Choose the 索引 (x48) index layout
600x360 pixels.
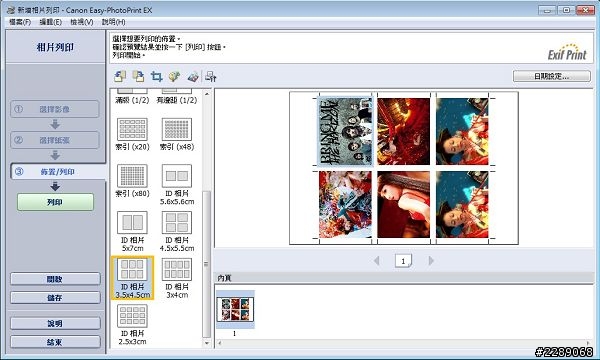tap(177, 134)
